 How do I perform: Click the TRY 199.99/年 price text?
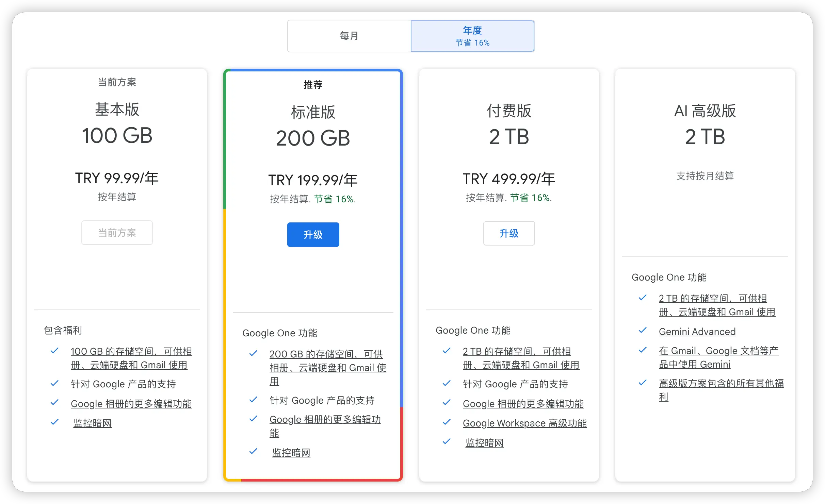point(313,180)
